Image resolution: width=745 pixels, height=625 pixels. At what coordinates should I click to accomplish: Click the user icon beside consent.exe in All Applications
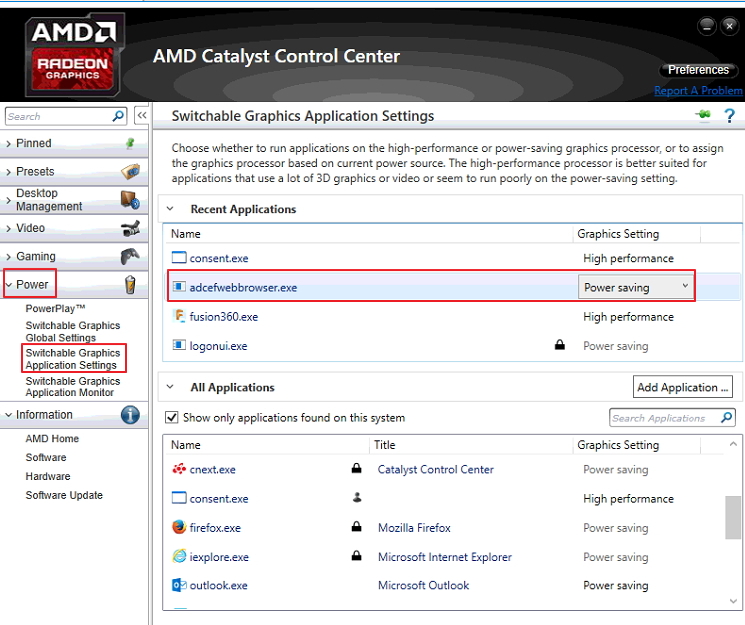click(357, 498)
